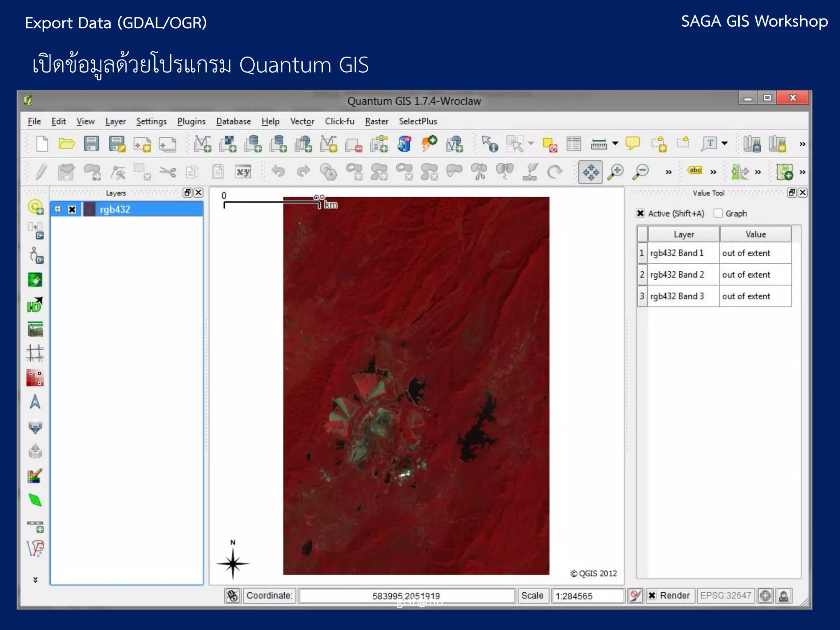Add a SpatiaLite layer via toolbar icon
Screen dimensions: 840x630
tap(278, 144)
